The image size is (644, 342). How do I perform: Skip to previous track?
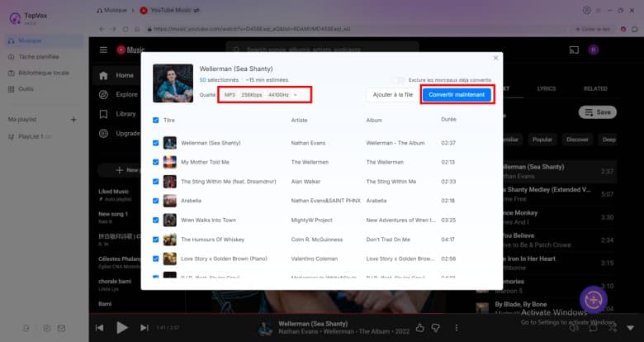[x=99, y=328]
